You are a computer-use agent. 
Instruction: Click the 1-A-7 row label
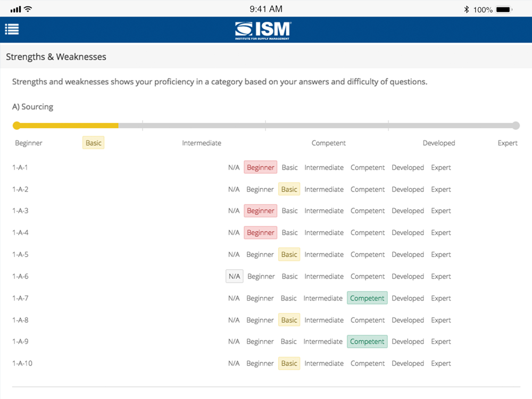[x=20, y=298]
